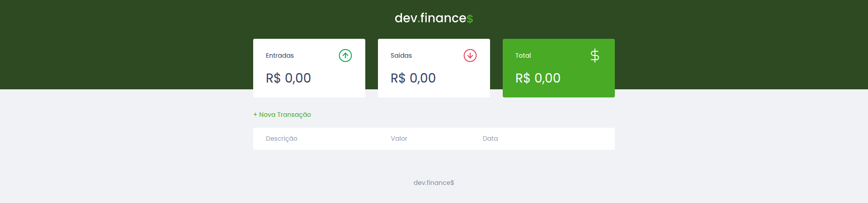Screen dimensions: 868x203
Task: Click the red down-arrow expense icon
Action: [470, 55]
